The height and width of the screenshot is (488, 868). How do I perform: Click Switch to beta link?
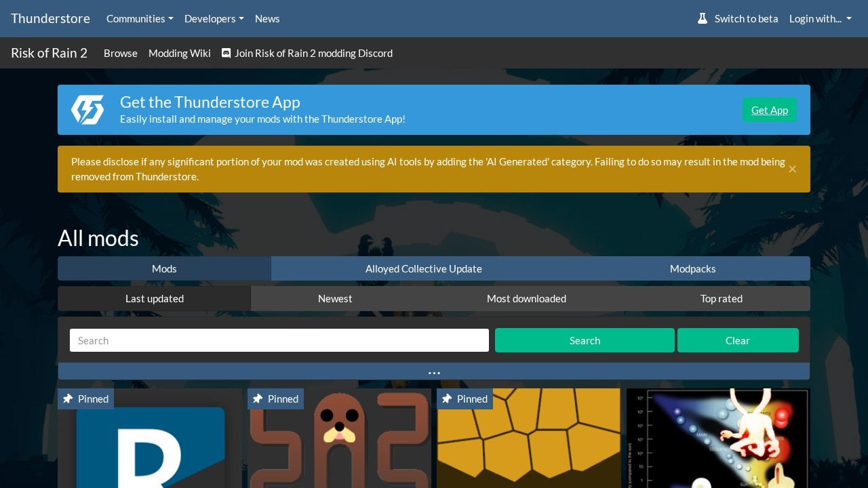coord(738,18)
